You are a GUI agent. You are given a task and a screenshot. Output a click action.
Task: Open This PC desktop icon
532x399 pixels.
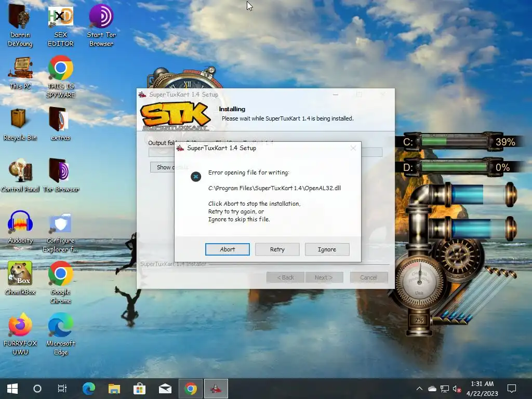tap(20, 74)
